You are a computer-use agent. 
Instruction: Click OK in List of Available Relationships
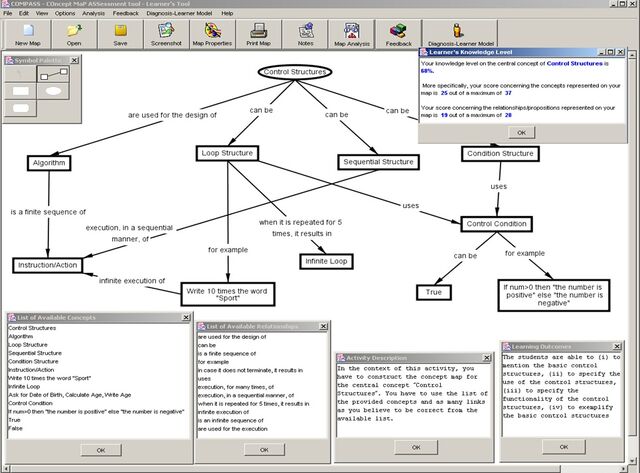(x=264, y=450)
